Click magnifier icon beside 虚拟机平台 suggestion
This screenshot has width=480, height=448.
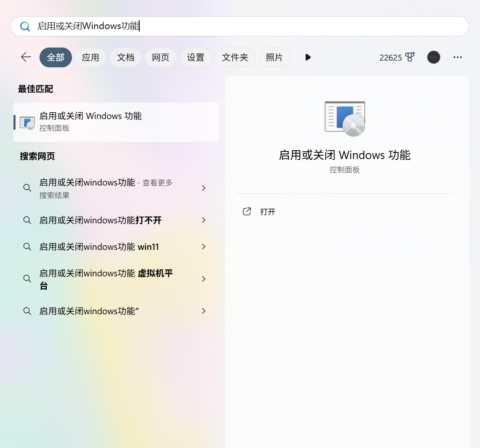point(27,279)
